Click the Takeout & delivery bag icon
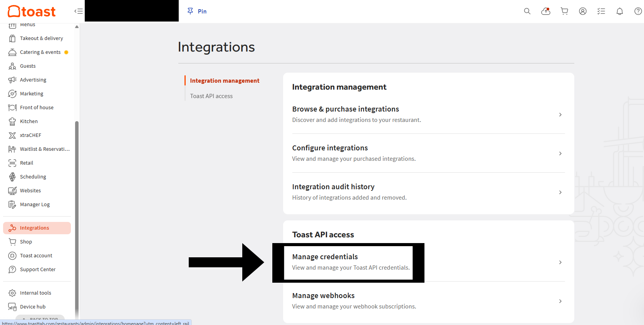The width and height of the screenshot is (644, 325). [12, 38]
